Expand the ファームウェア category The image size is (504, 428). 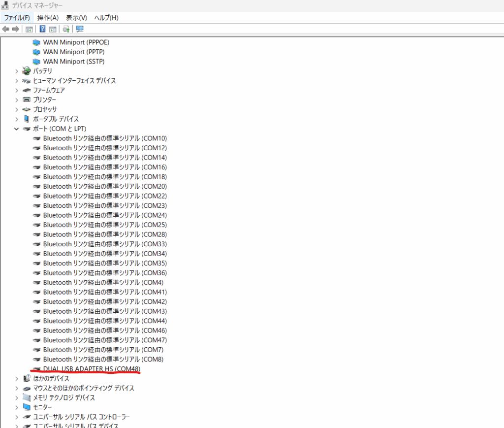pyautogui.click(x=16, y=90)
